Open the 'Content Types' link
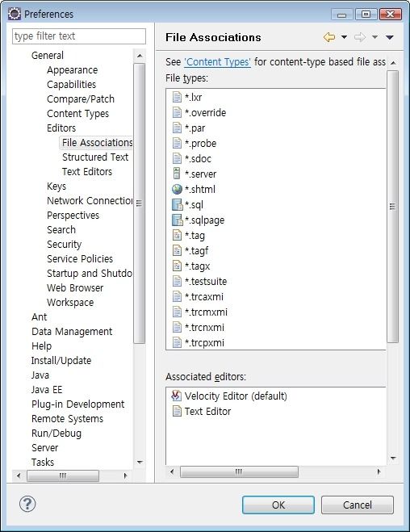This screenshot has width=410, height=532. click(x=217, y=62)
